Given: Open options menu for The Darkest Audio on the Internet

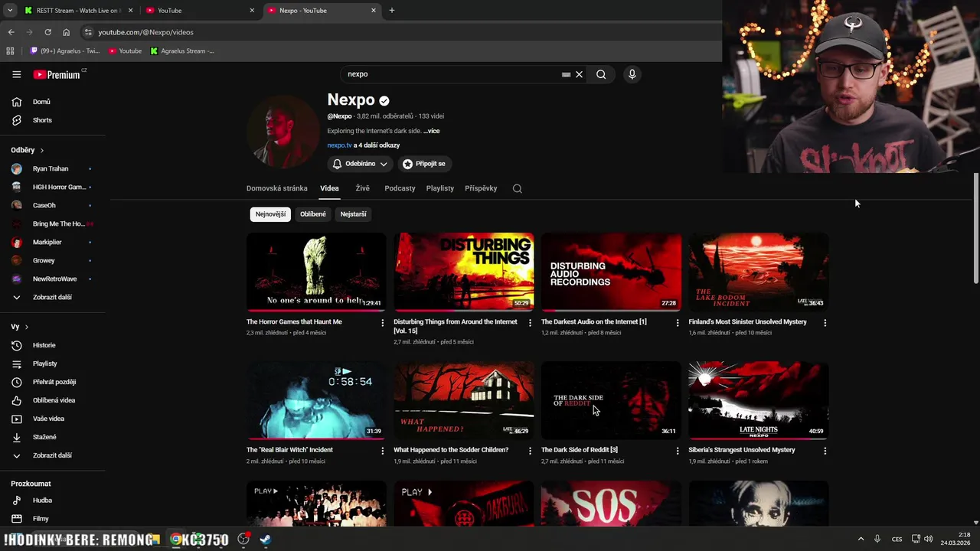Looking at the screenshot, I should 678,323.
